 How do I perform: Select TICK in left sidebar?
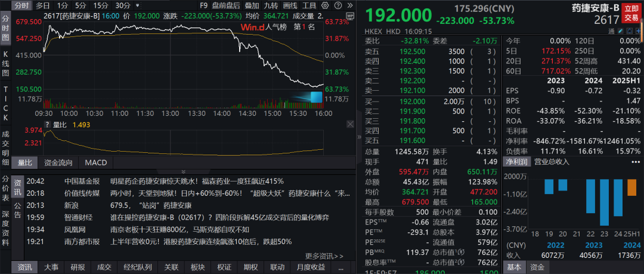coord(6,103)
